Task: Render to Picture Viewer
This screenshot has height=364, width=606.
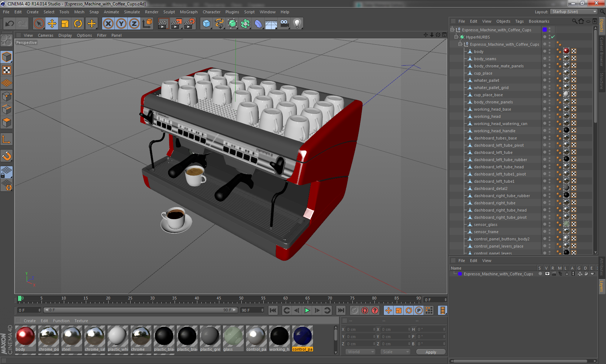Action: click(176, 24)
